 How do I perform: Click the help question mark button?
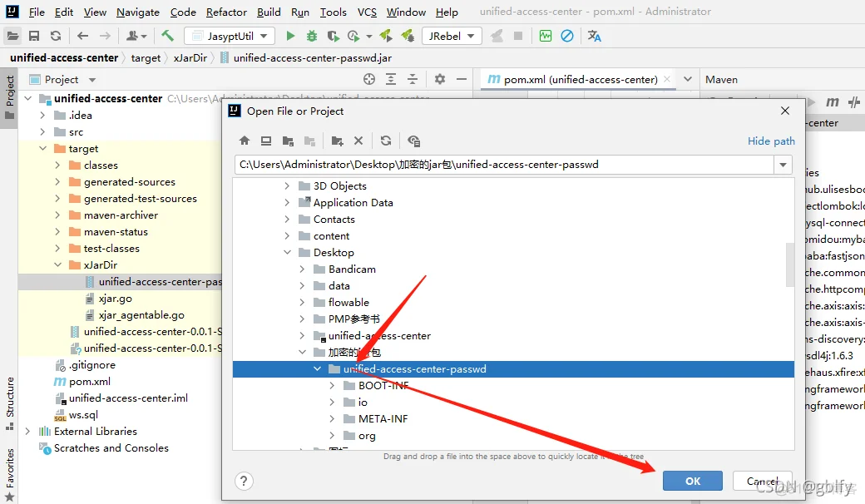pos(244,481)
